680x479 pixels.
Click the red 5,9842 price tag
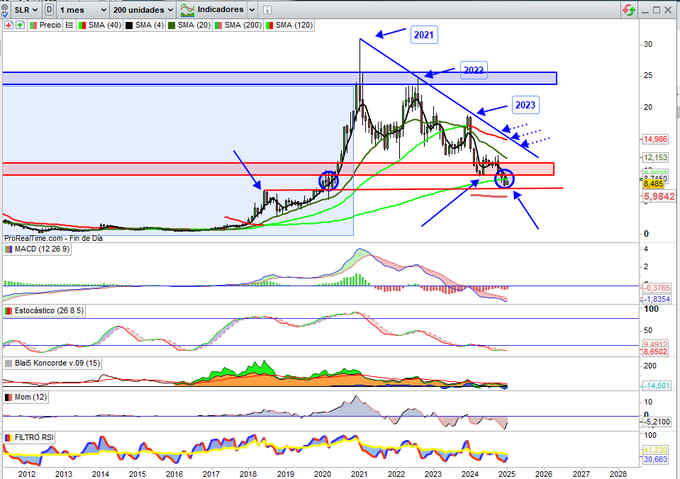point(658,197)
